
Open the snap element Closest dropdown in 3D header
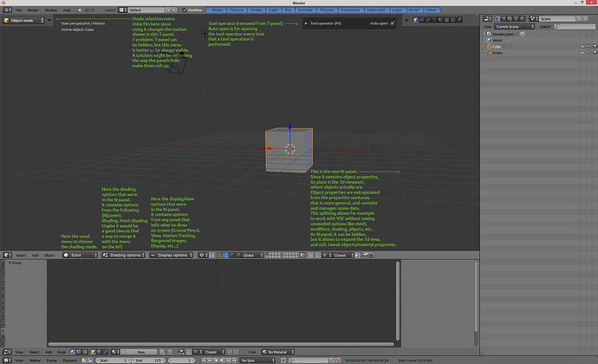(343, 256)
